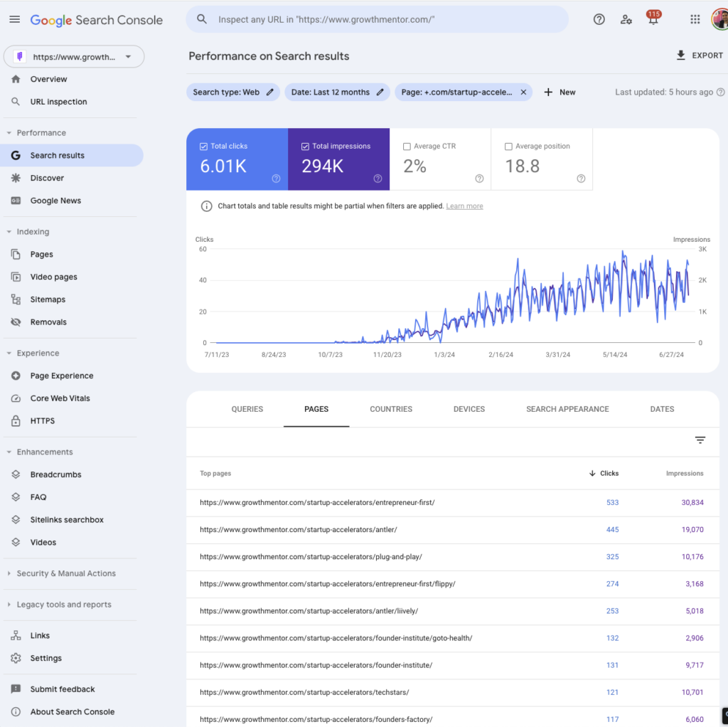Switch to the PAGES tab

pyautogui.click(x=316, y=409)
